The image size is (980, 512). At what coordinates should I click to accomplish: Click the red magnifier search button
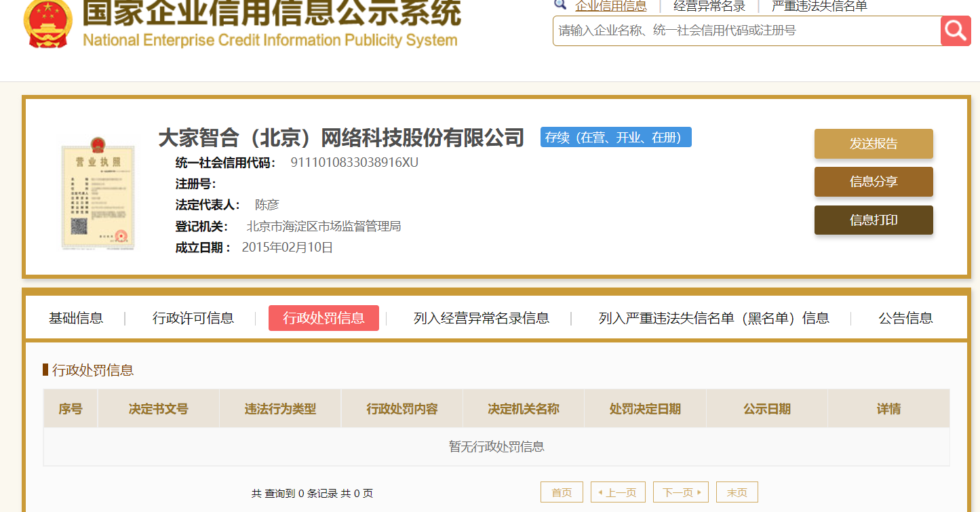tap(956, 31)
